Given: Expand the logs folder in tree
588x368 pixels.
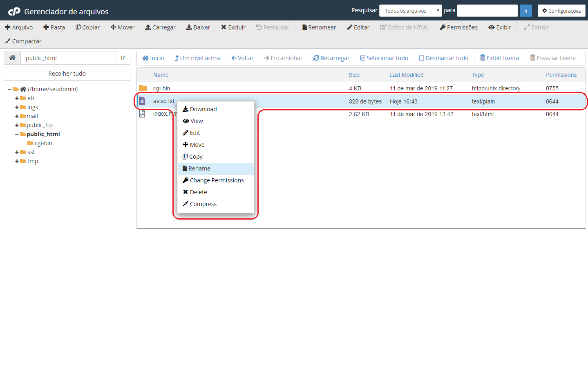Looking at the screenshot, I should click(17, 107).
